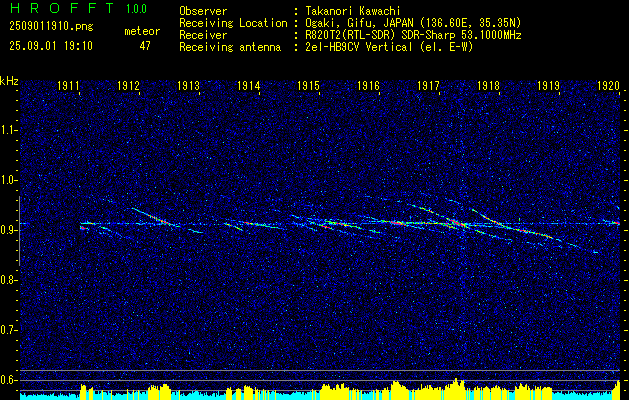Click the meteor count 47
The height and width of the screenshot is (400, 629).
[145, 46]
